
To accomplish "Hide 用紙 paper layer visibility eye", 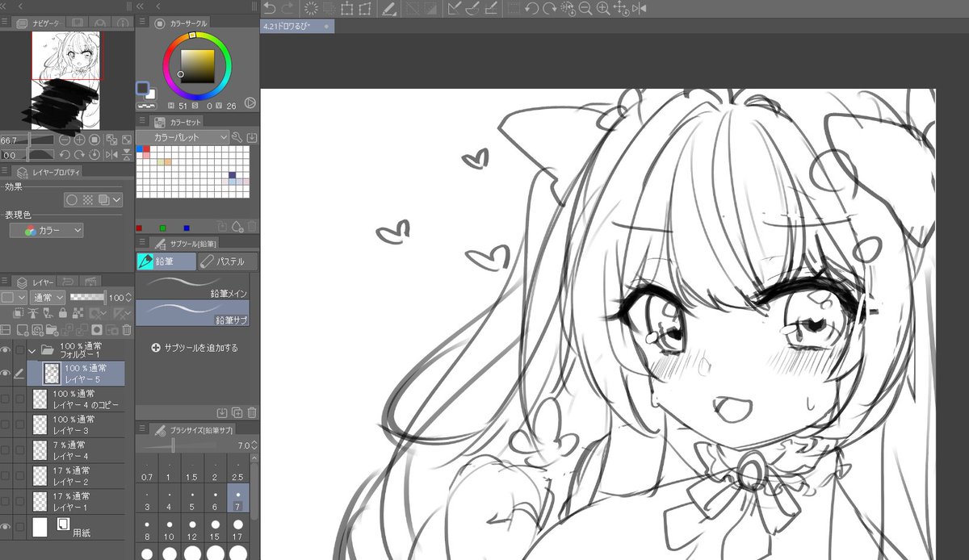I will (x=6, y=527).
